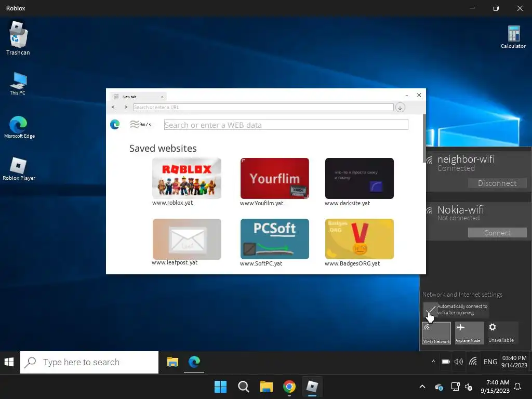Open the PCSoft saved website thumbnail
Image resolution: width=532 pixels, height=399 pixels.
274,239
